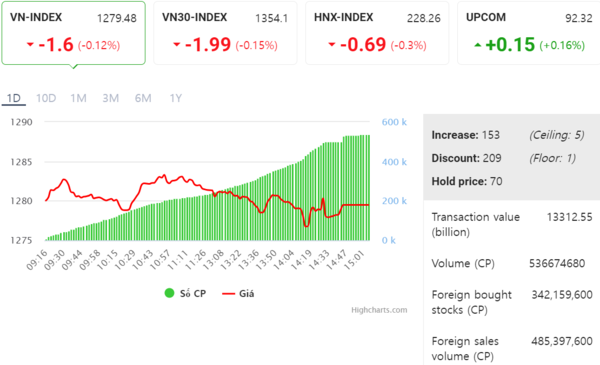600x365 pixels.
Task: Click the red down arrow on VN-INDEX
Action: pyautogui.click(x=30, y=45)
